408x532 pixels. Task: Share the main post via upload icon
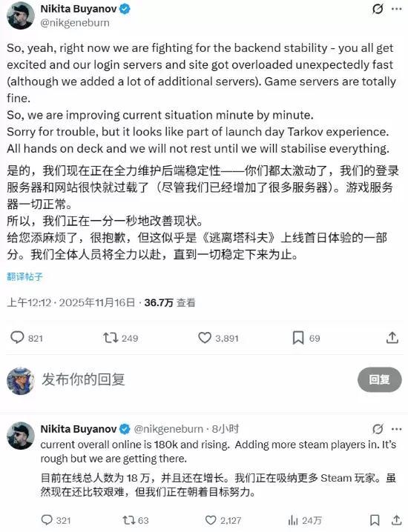392,338
